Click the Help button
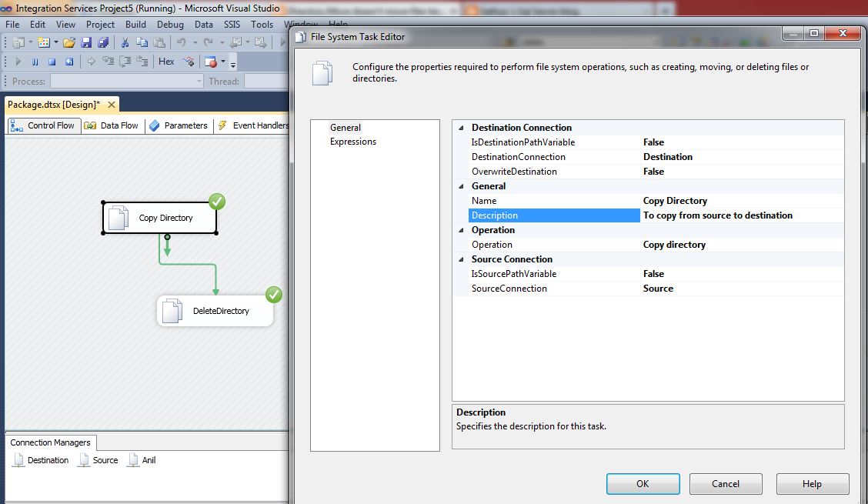This screenshot has height=504, width=868. (x=812, y=484)
